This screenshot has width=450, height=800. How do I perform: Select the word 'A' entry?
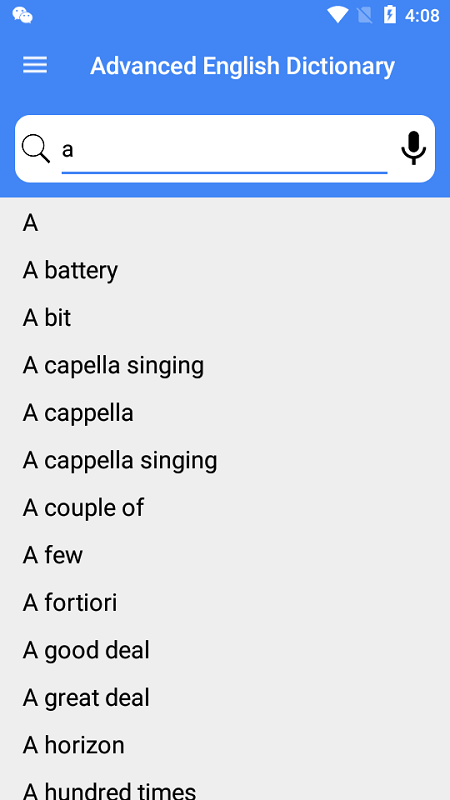coord(225,223)
